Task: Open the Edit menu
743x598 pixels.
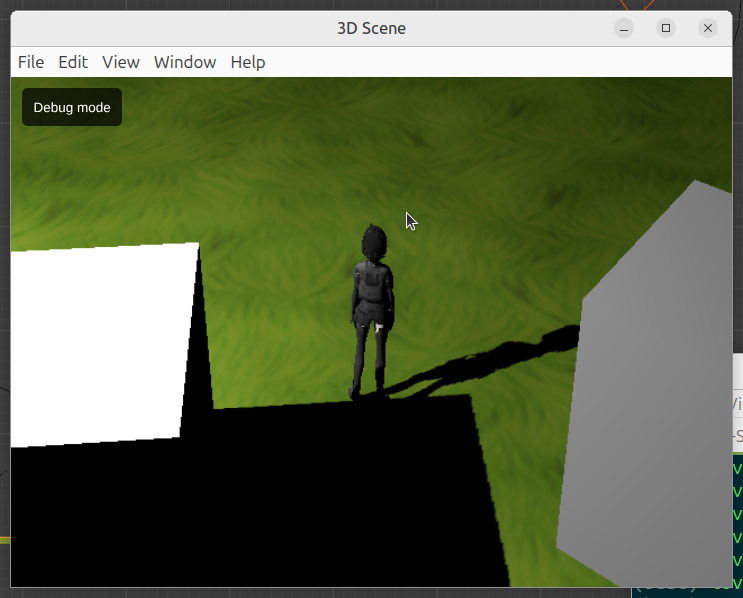Action: click(x=73, y=62)
